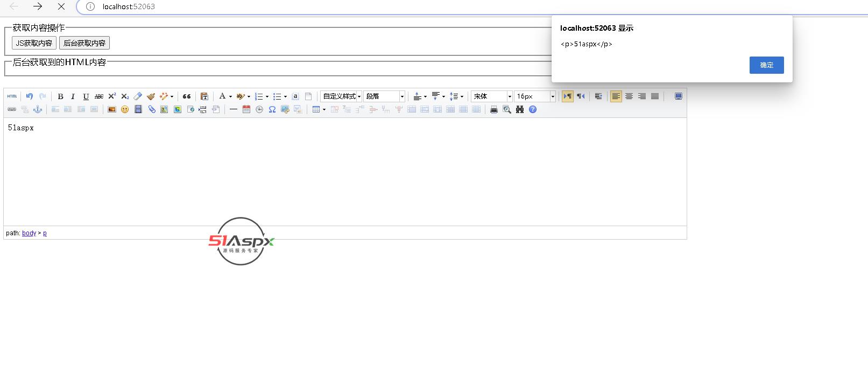Toggle bold formatting
Viewport: 868px width, 385px height.
pos(60,96)
